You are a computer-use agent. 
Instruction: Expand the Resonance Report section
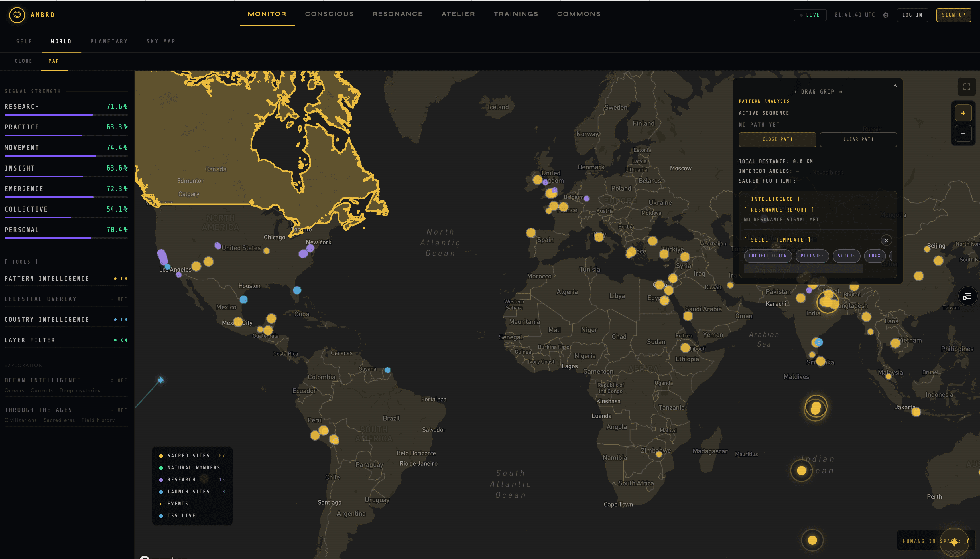click(779, 210)
